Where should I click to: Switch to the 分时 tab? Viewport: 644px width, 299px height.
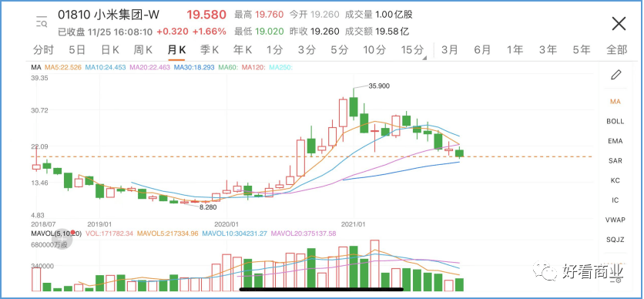click(44, 50)
